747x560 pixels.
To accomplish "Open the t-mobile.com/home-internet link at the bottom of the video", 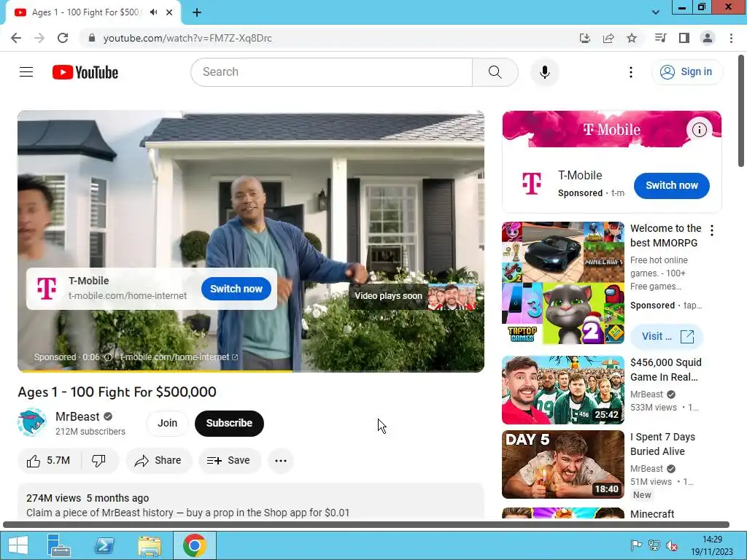I will [x=178, y=357].
